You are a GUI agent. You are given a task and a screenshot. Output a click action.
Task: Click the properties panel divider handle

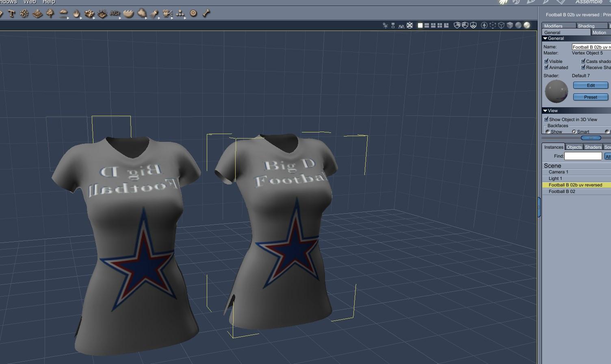pyautogui.click(x=591, y=138)
